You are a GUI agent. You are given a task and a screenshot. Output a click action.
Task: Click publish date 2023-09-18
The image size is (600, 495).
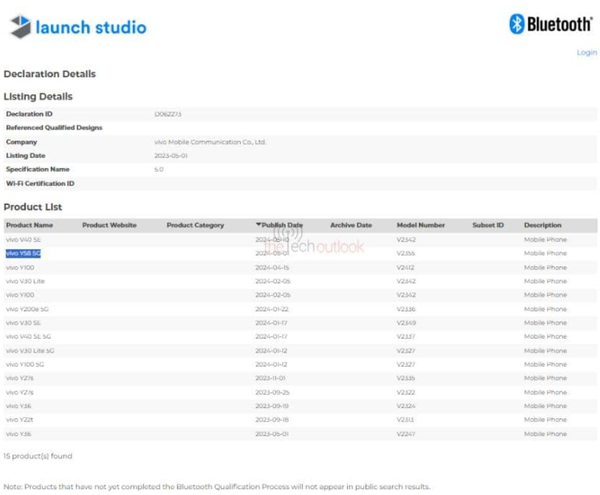coord(272,420)
